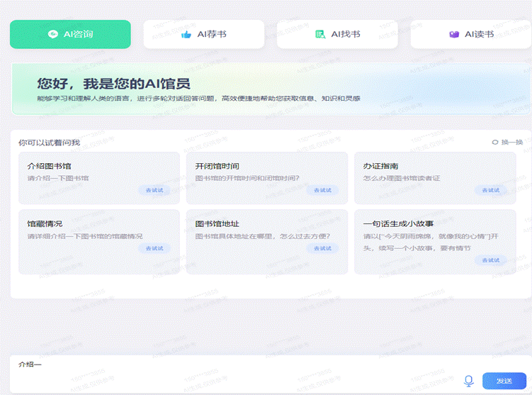Click the refresh icon beside 换一换

[x=495, y=143]
